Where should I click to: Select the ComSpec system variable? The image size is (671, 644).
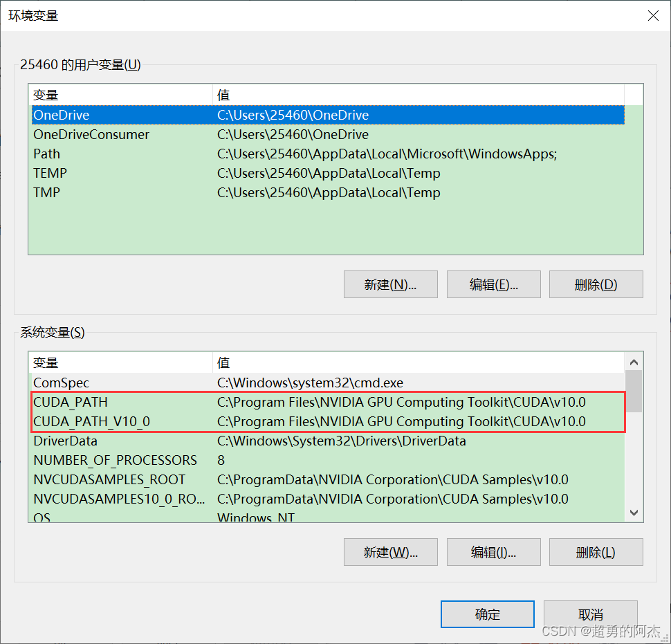pos(328,383)
